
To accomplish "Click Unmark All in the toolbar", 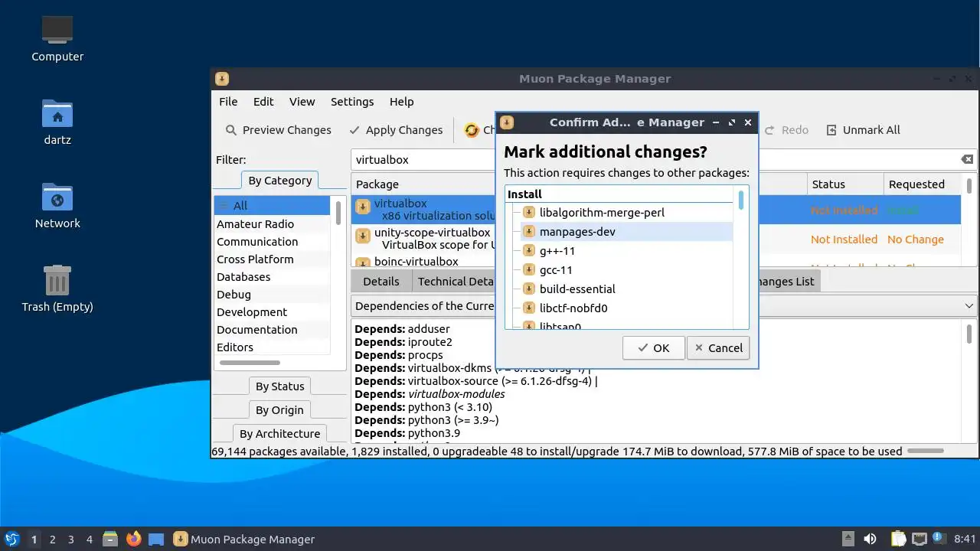I will [864, 130].
